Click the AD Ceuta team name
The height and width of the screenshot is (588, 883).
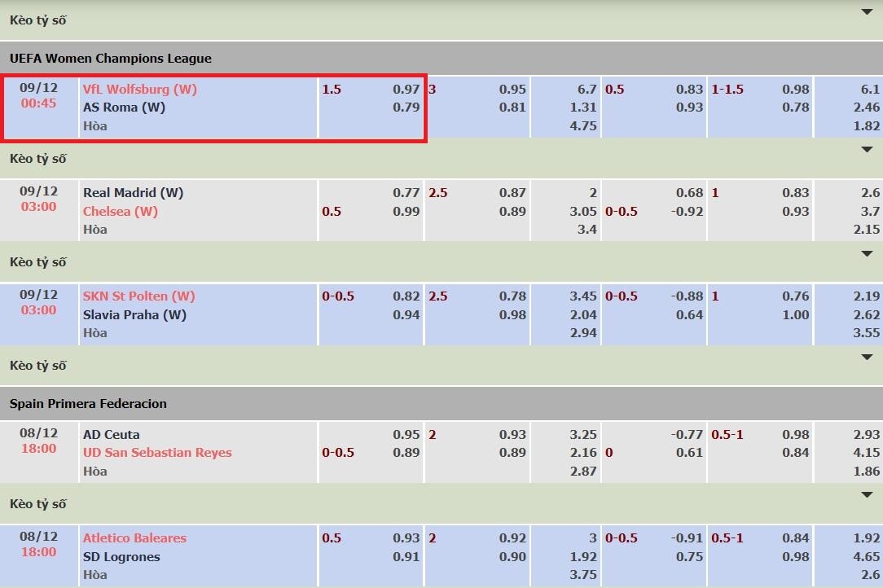click(111, 434)
